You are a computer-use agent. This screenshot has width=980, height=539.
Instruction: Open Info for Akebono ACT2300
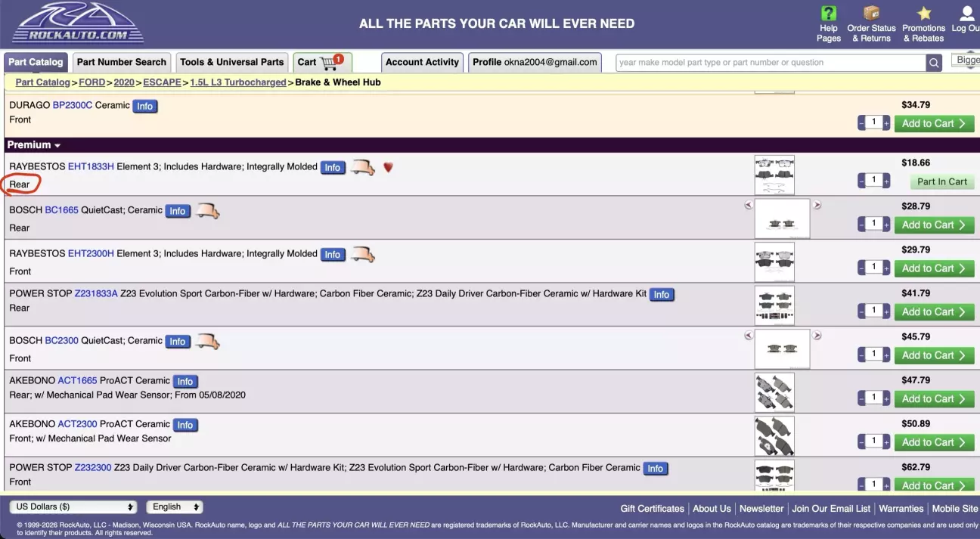tap(185, 425)
